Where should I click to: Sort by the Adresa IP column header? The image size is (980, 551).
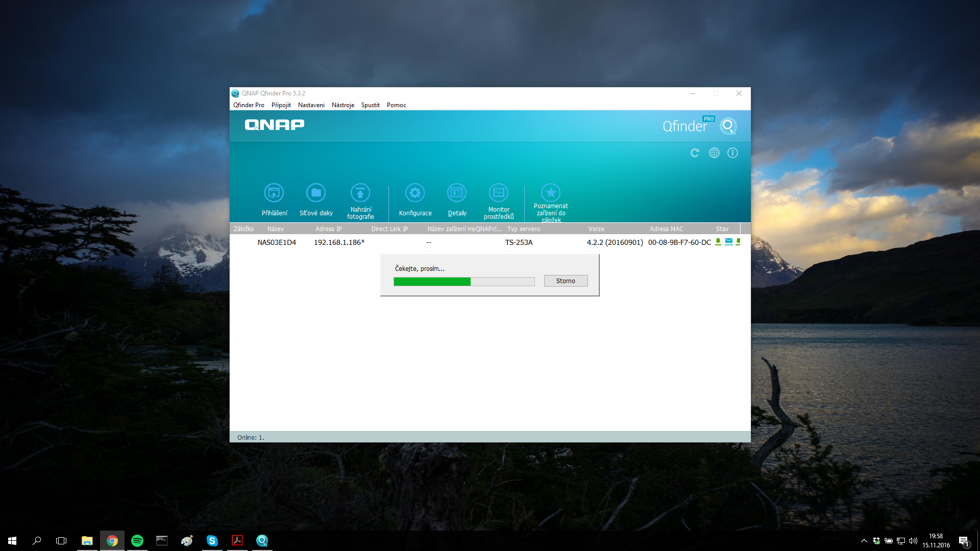point(328,229)
